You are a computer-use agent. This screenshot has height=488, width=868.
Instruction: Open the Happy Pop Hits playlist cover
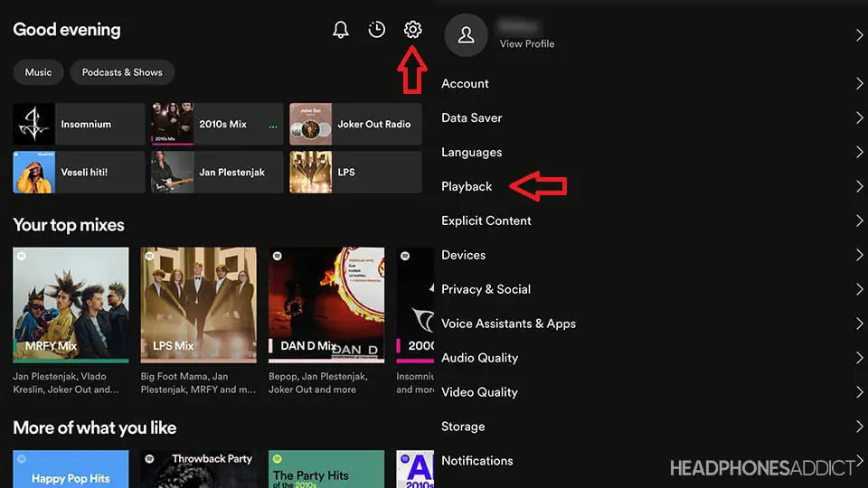click(71, 469)
